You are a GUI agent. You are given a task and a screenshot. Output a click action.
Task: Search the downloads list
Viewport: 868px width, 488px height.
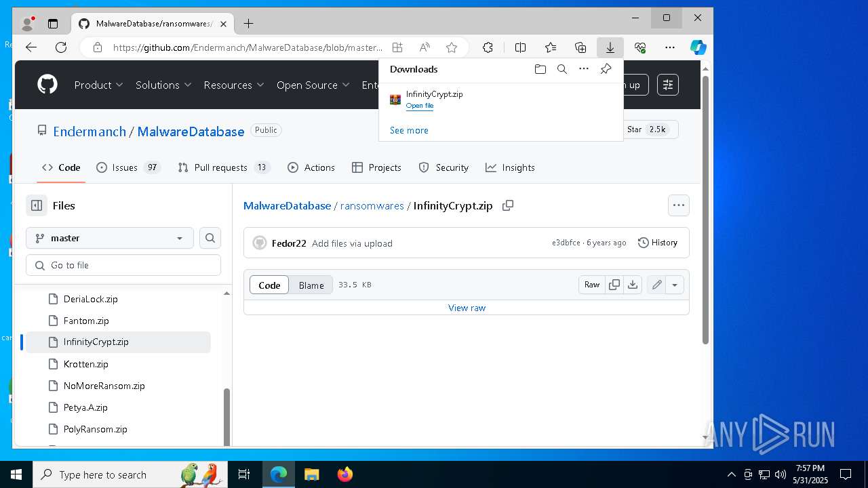tap(562, 69)
